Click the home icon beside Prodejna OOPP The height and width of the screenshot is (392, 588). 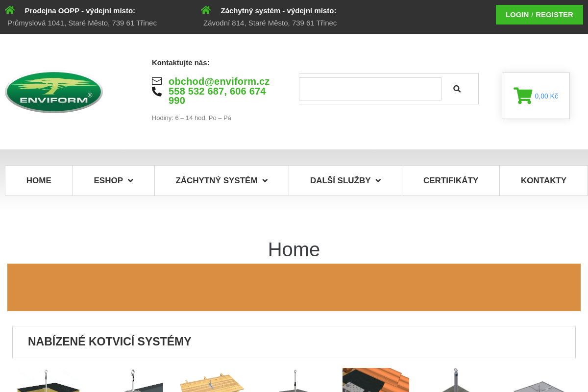[x=10, y=9]
